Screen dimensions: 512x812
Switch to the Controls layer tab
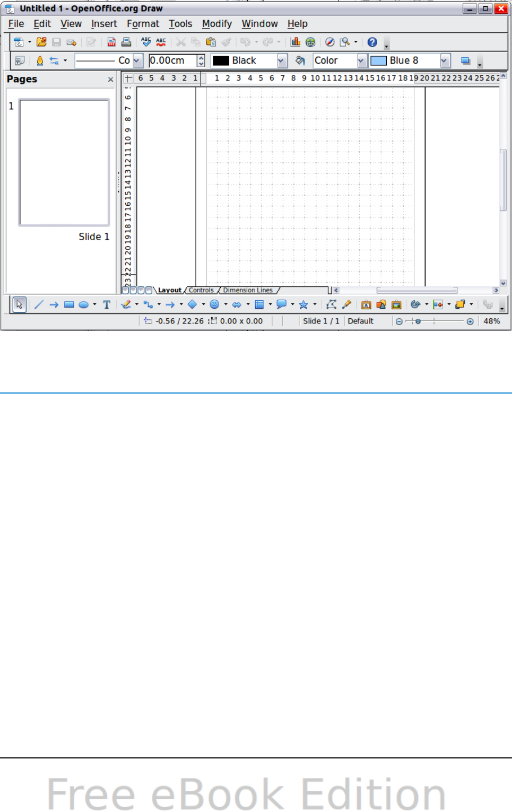[201, 290]
